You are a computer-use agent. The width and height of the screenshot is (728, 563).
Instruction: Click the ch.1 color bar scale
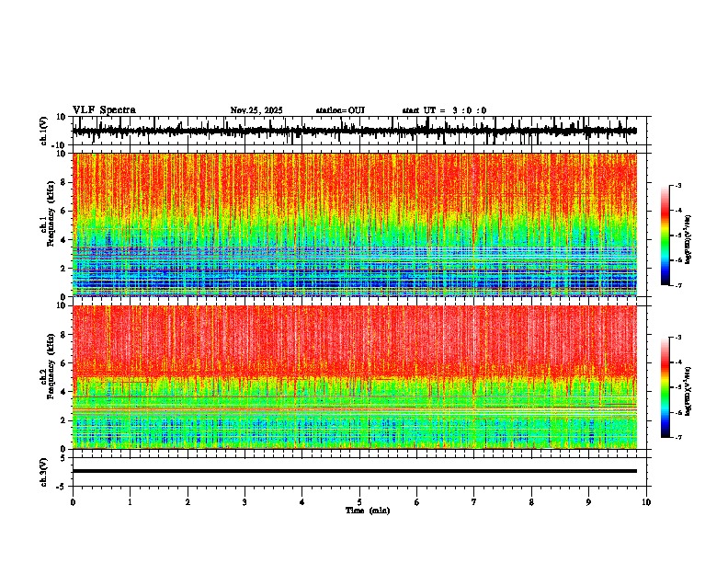coord(665,236)
